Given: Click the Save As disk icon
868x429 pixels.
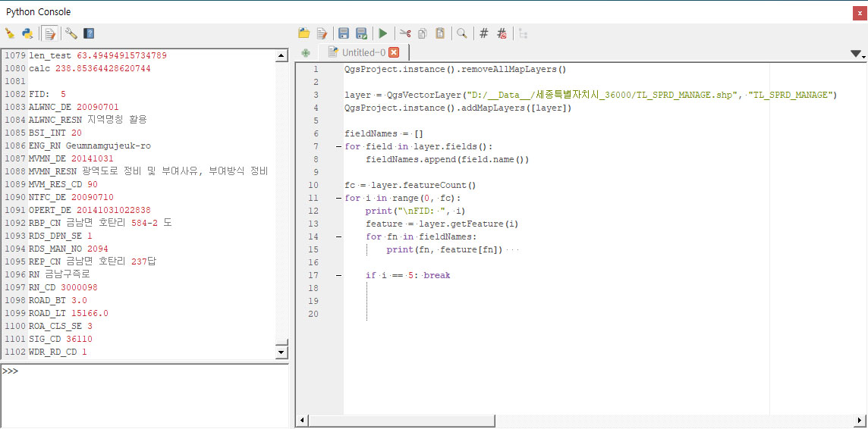Looking at the screenshot, I should tap(361, 33).
